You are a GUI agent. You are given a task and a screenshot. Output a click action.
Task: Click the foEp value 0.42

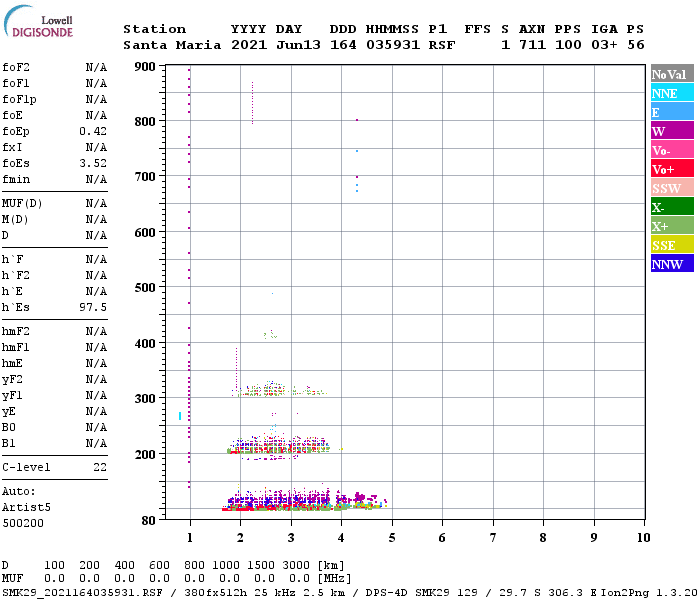click(x=93, y=131)
